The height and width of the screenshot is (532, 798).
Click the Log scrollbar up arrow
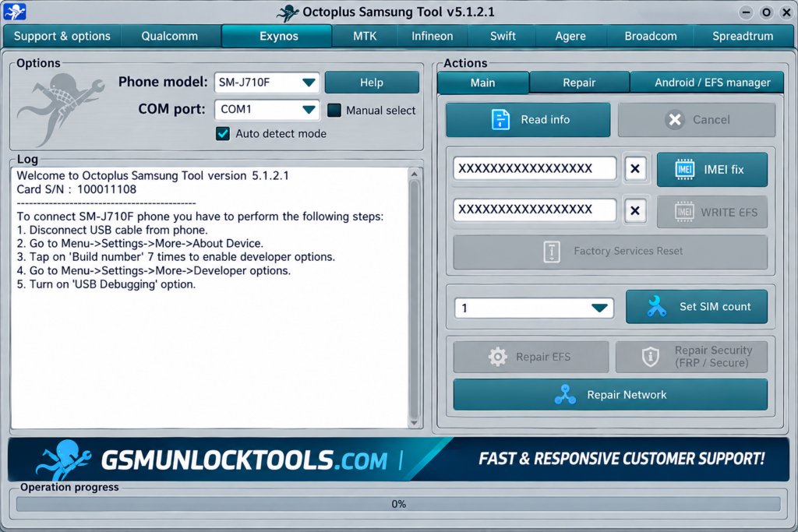pyautogui.click(x=415, y=174)
